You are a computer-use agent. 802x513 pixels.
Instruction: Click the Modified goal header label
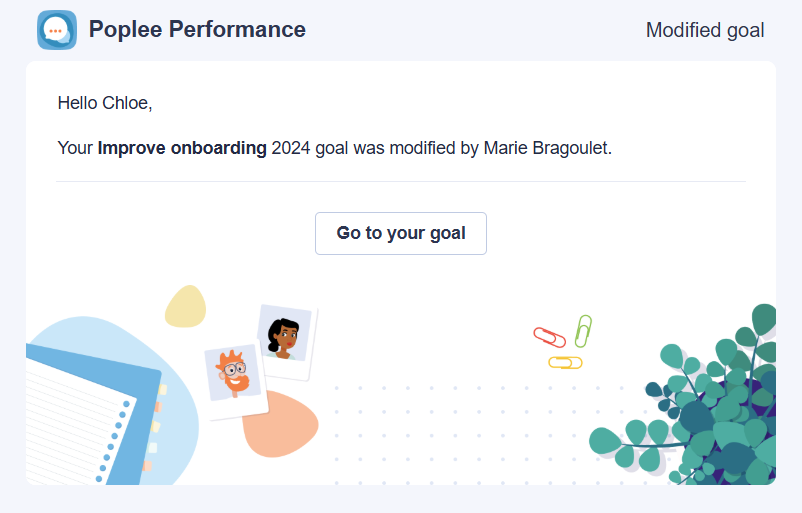705,30
